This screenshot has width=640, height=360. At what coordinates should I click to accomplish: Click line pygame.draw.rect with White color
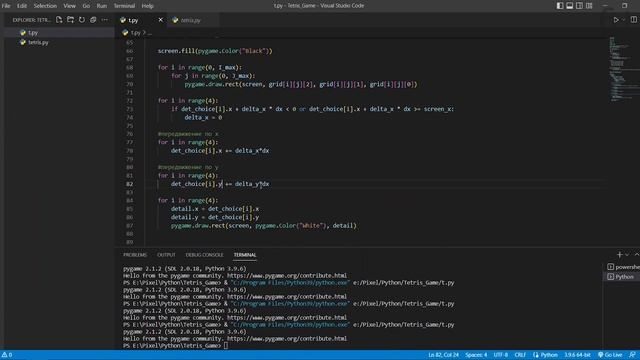(264, 226)
